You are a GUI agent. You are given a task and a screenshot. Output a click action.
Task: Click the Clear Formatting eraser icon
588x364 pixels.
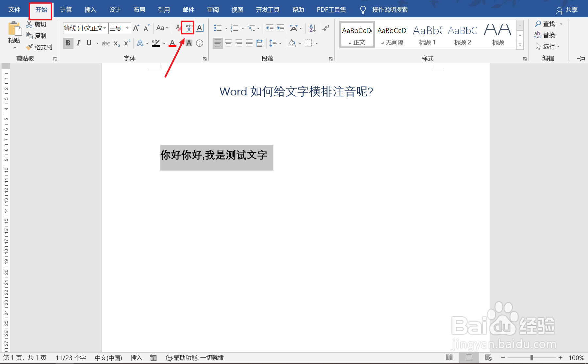pyautogui.click(x=179, y=28)
